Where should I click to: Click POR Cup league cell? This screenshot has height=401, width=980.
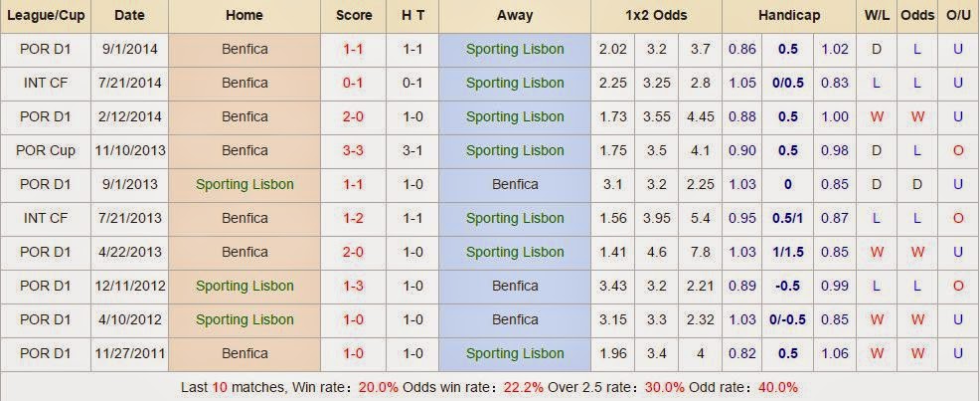(46, 151)
